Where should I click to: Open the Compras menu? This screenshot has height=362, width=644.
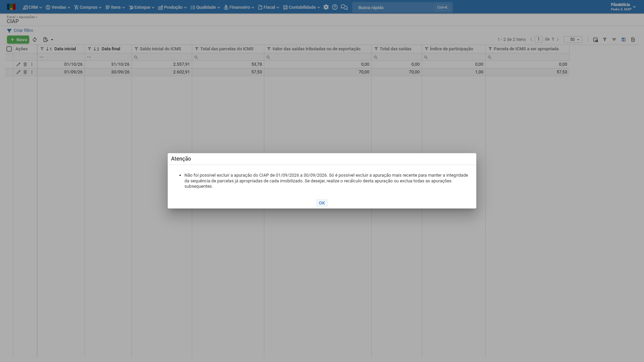pos(88,7)
